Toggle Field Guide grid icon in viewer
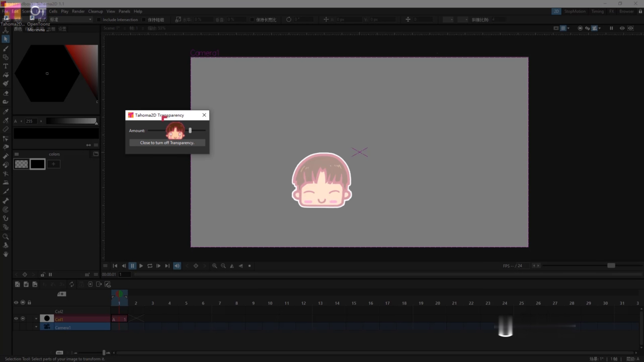This screenshot has width=644, height=362. pyautogui.click(x=563, y=28)
